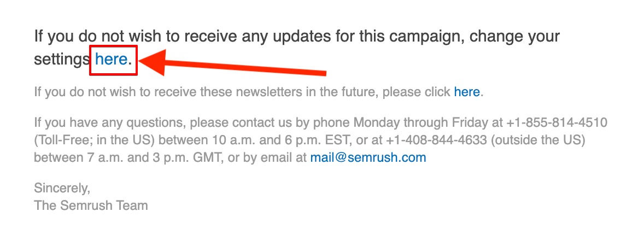This screenshot has height=235, width=644.
Task: Open the highlighted campaign settings "here" link
Action: tap(111, 60)
